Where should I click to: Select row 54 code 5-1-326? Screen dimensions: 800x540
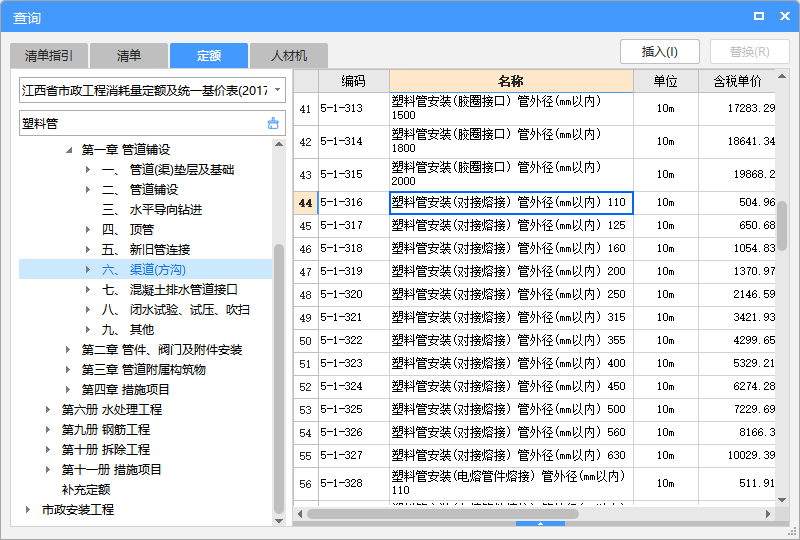[354, 432]
